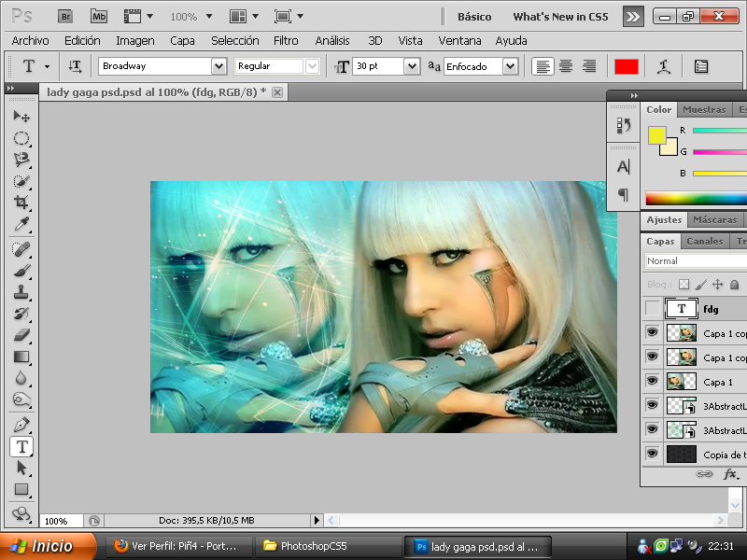747x560 pixels.
Task: Center the text alignment
Action: pos(566,66)
